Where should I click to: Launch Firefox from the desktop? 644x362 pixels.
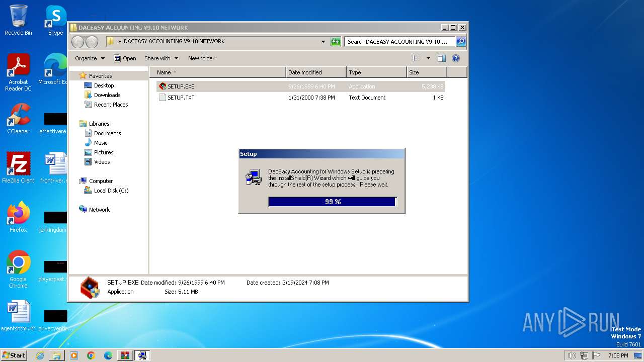[18, 217]
